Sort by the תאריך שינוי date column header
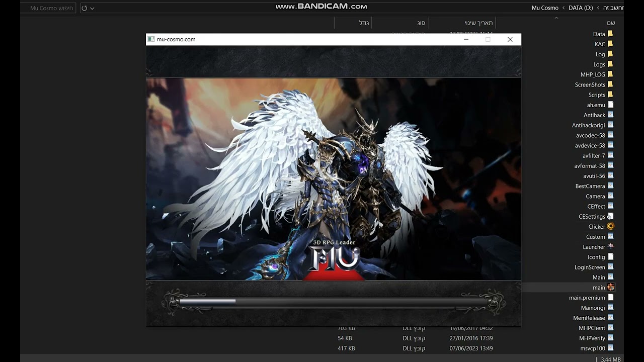 (x=478, y=23)
